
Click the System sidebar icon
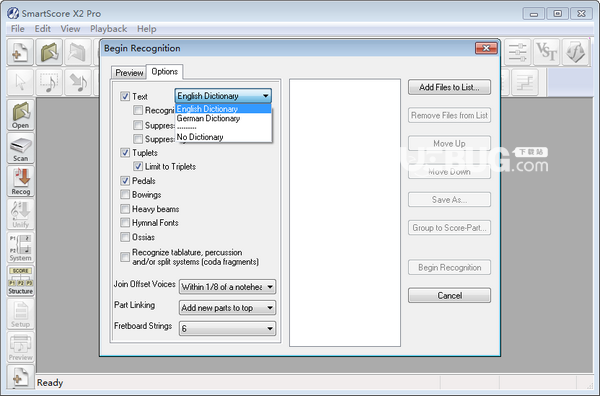(21, 248)
